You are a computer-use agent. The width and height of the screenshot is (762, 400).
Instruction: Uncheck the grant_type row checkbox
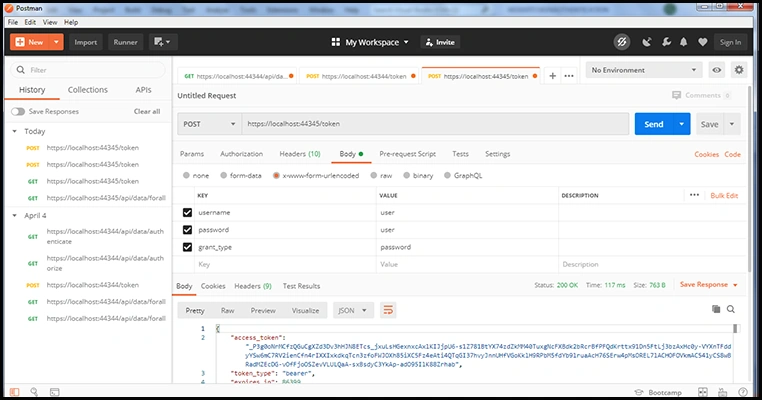point(187,247)
